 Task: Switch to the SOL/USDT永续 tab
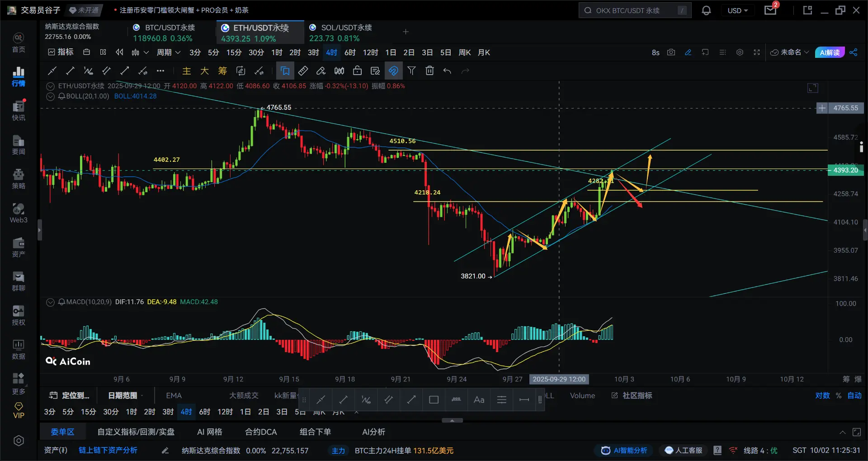coord(341,33)
